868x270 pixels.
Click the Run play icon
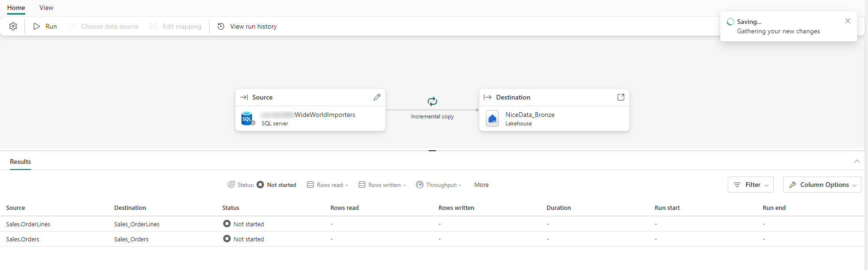pos(37,26)
